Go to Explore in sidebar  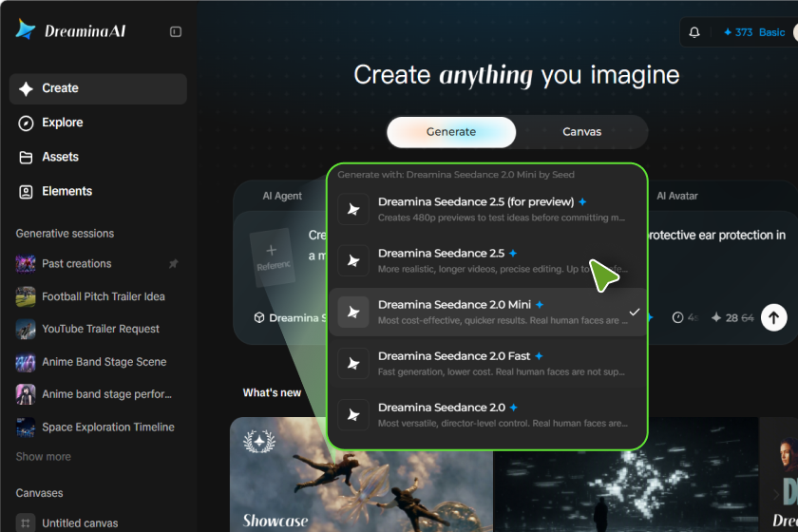[98, 123]
